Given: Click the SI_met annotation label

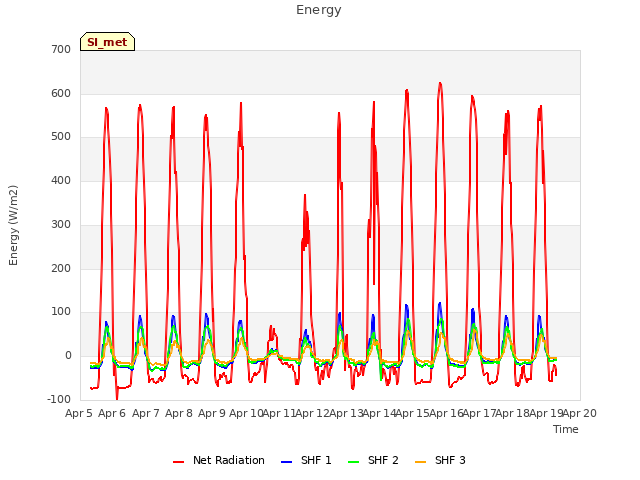Looking at the screenshot, I should click(x=107, y=42).
